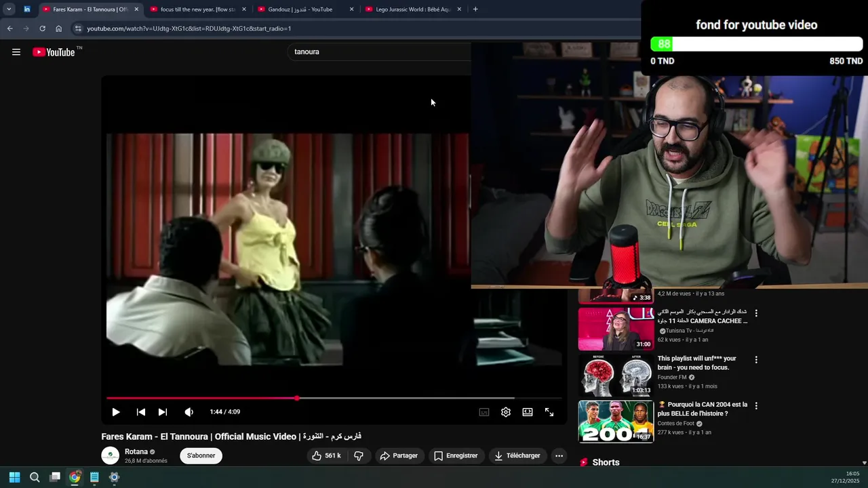Close the Fares Karam tab
Screen dimensions: 868x488
coord(136,9)
